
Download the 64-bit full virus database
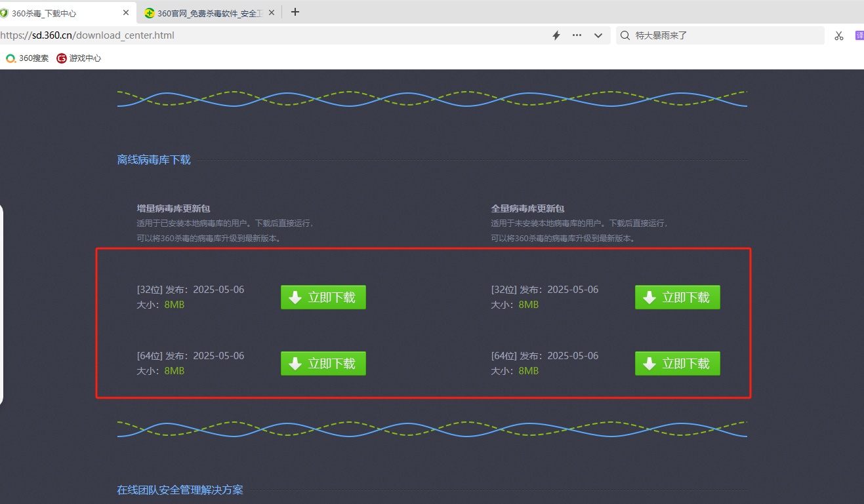click(677, 364)
